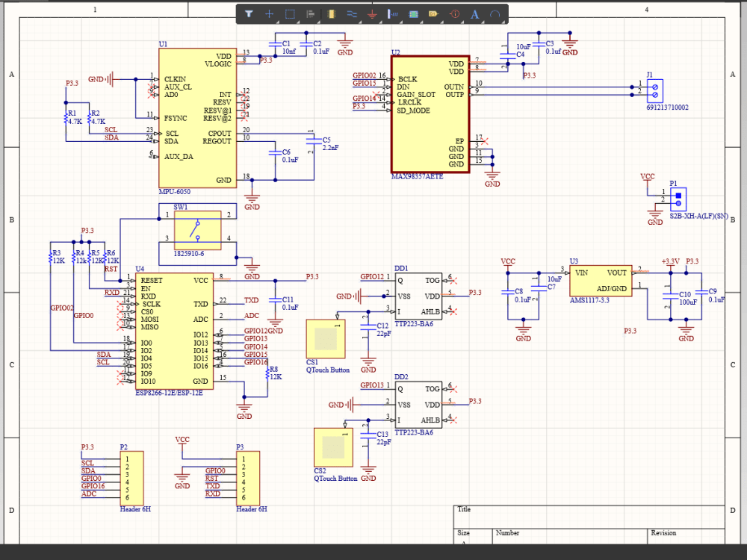The image size is (747, 560).
Task: Select capacitor C5 2.2nF
Action: point(314,140)
